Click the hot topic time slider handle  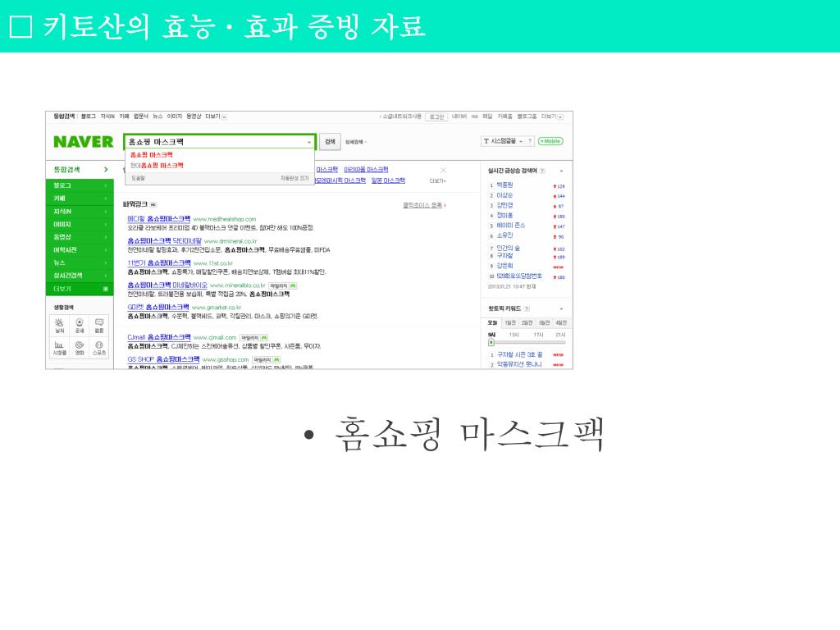tap(491, 342)
